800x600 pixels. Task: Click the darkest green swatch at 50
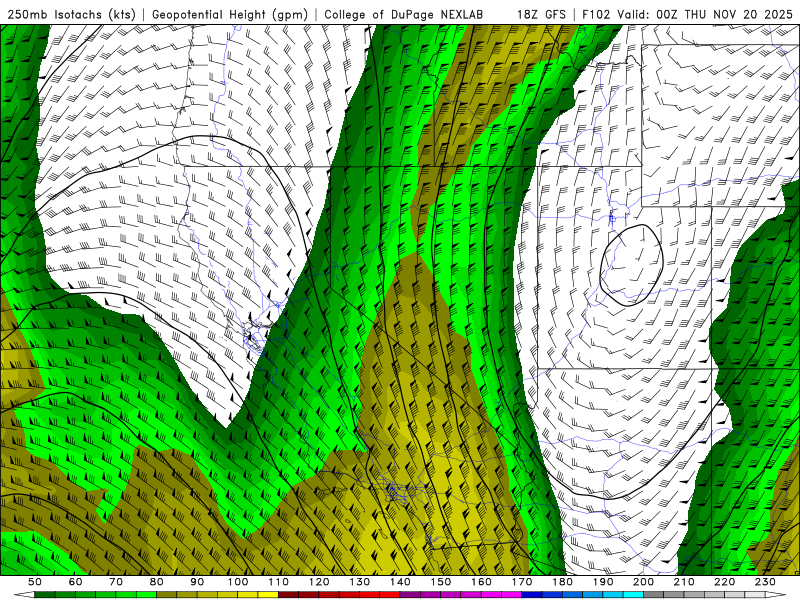(45, 595)
